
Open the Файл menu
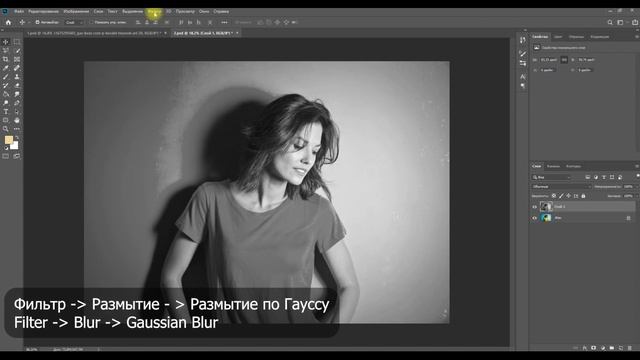click(x=19, y=11)
